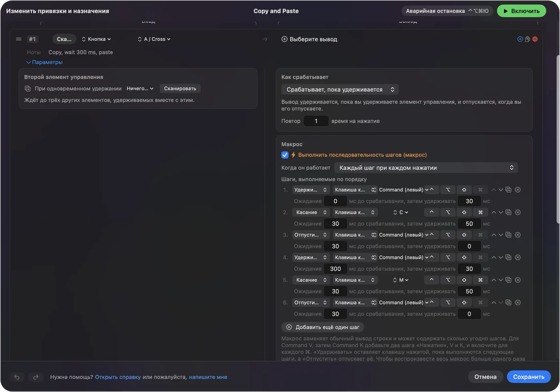Duplicate macro step 2

click(x=508, y=212)
